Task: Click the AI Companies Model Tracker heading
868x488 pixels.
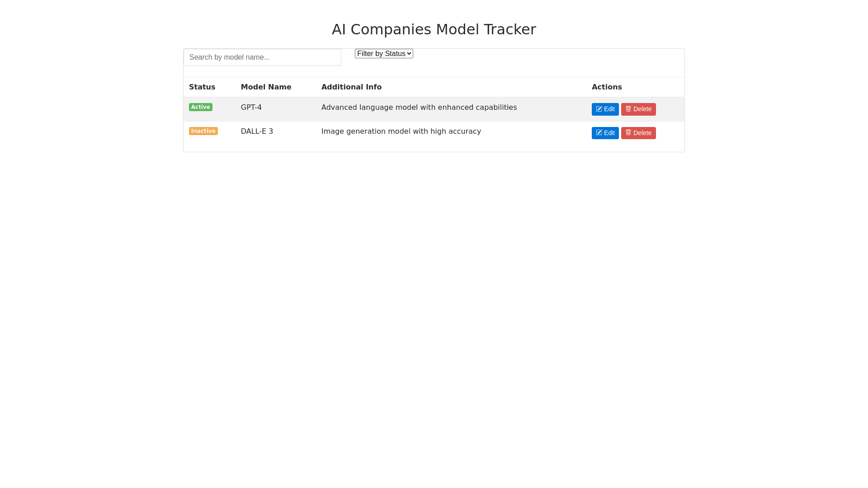Action: point(434,29)
